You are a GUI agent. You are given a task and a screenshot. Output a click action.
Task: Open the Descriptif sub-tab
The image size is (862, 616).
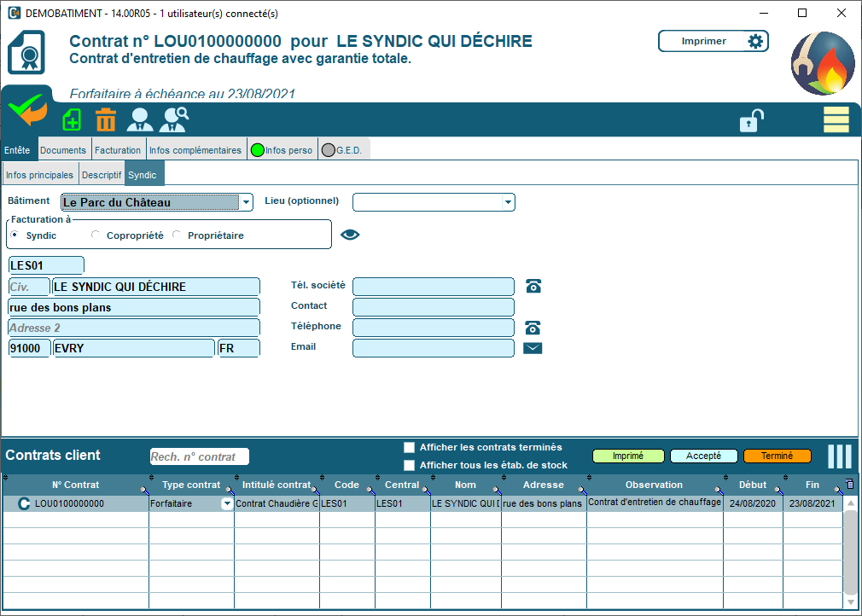tap(102, 175)
